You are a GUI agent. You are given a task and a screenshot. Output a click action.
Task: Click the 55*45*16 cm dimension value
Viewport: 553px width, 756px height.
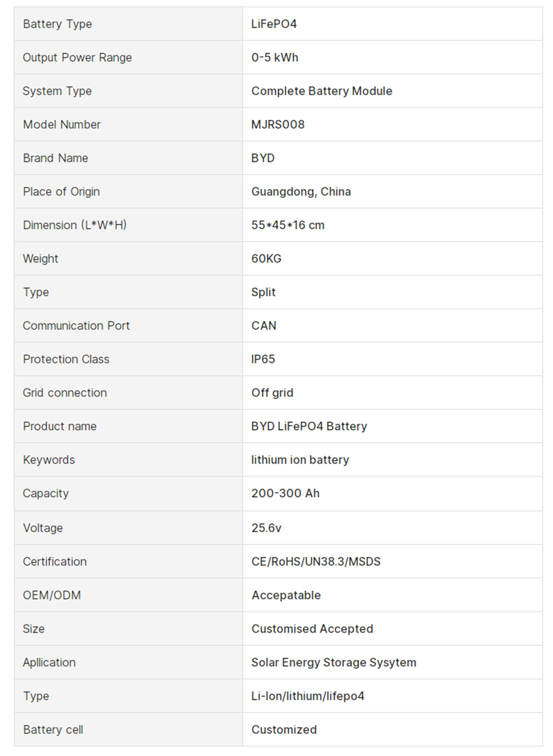pyautogui.click(x=288, y=225)
